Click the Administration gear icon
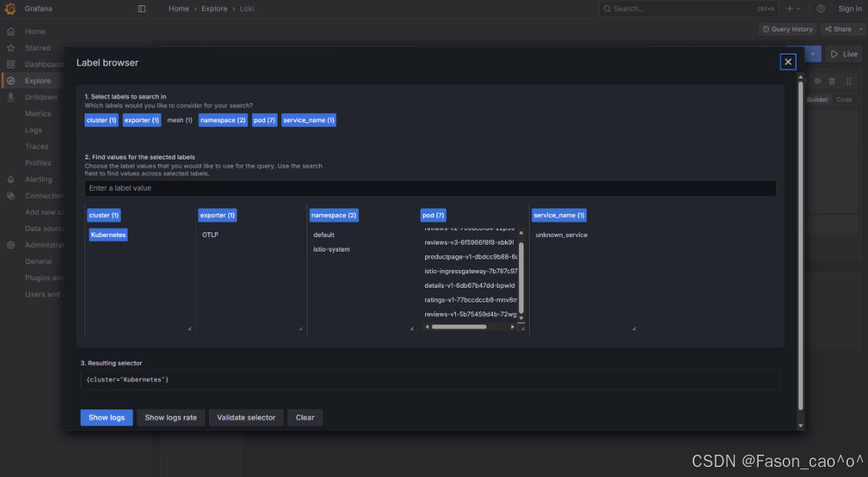The width and height of the screenshot is (868, 477). coord(11,245)
